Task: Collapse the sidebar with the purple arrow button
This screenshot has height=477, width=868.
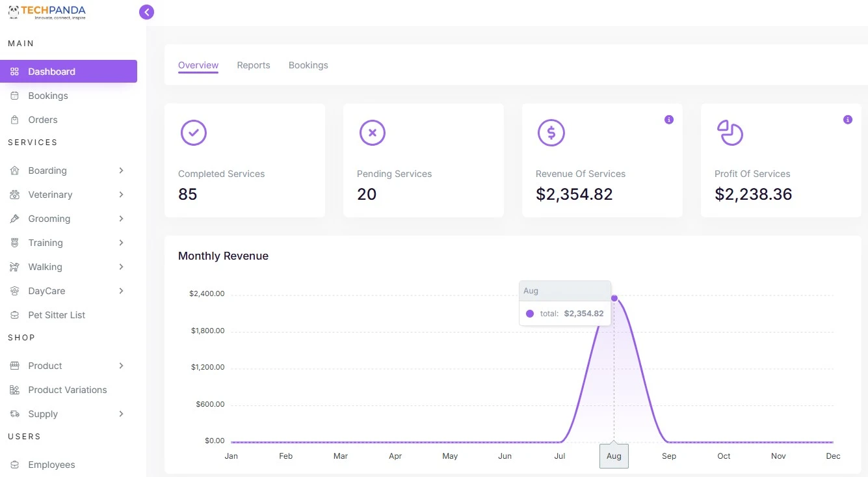Action: 146,12
